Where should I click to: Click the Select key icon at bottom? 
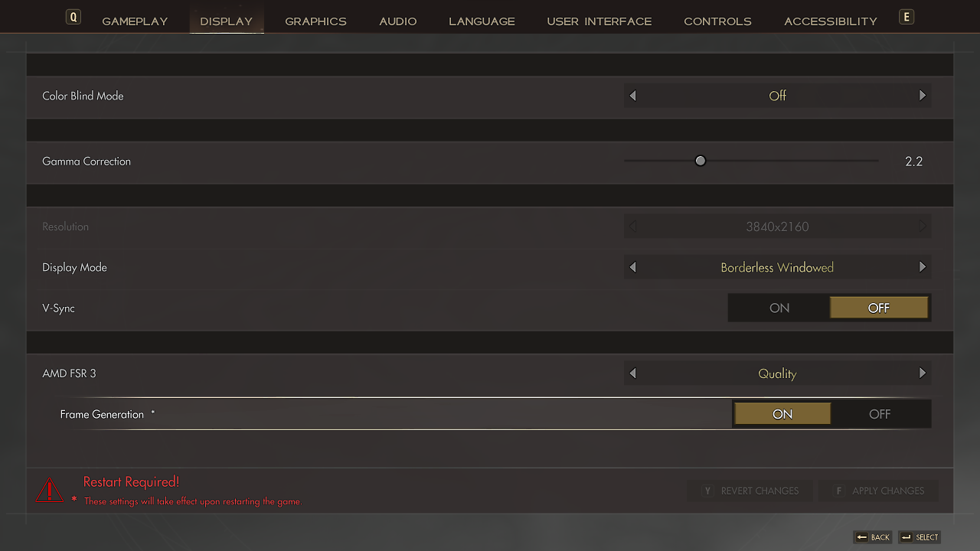point(906,537)
